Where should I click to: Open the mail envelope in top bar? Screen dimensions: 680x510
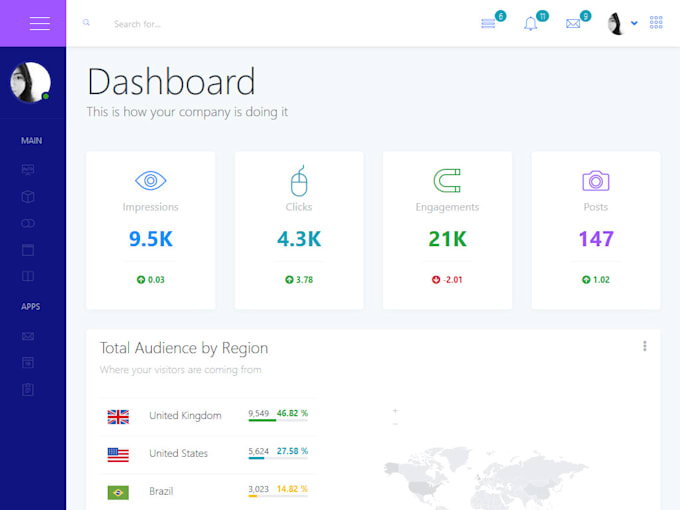pyautogui.click(x=573, y=23)
